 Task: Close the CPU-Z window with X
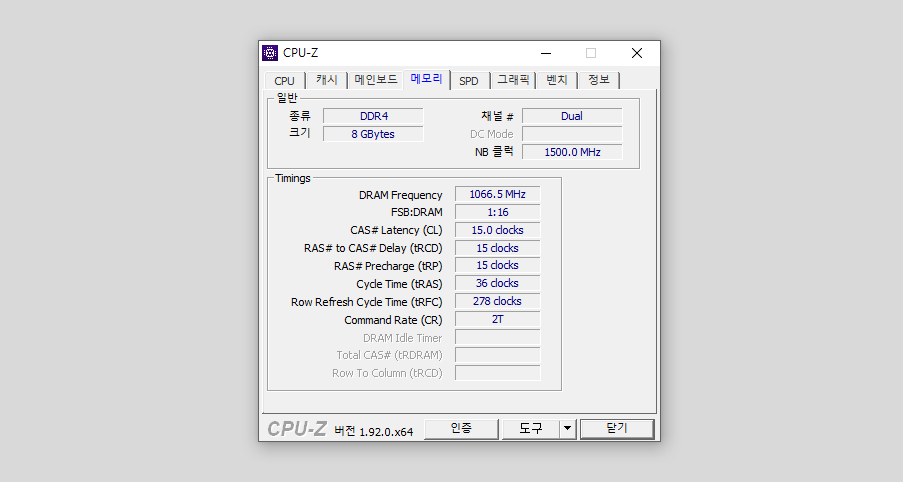636,53
